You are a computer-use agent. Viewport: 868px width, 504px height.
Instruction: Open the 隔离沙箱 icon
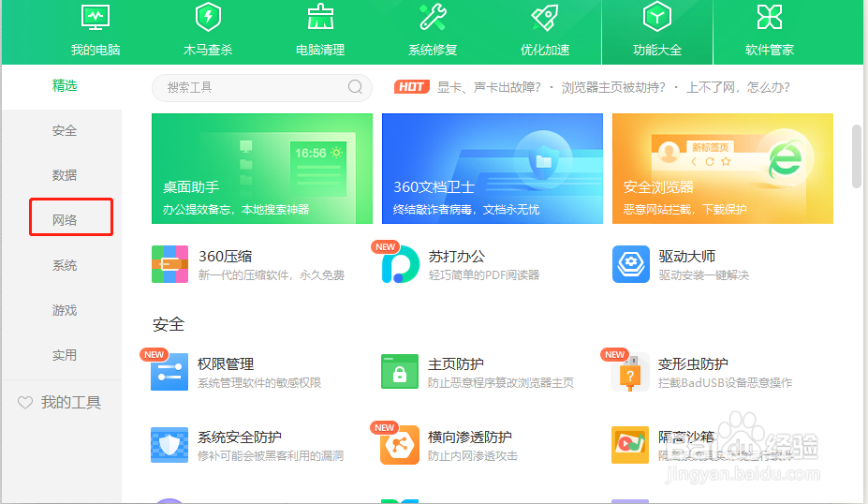click(x=630, y=445)
